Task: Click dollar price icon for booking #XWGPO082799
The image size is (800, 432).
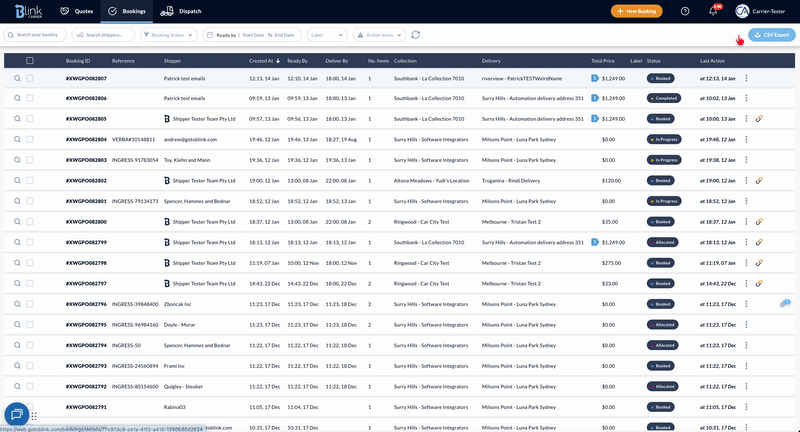Action: [595, 242]
